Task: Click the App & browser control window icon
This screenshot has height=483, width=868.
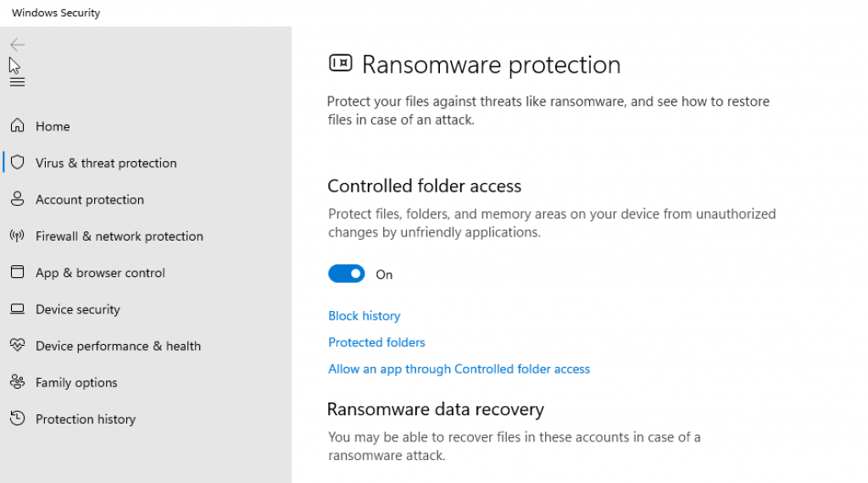Action: [17, 272]
